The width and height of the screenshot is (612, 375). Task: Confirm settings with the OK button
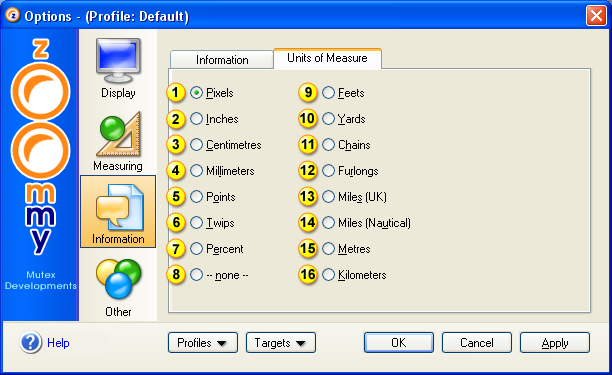pos(399,343)
